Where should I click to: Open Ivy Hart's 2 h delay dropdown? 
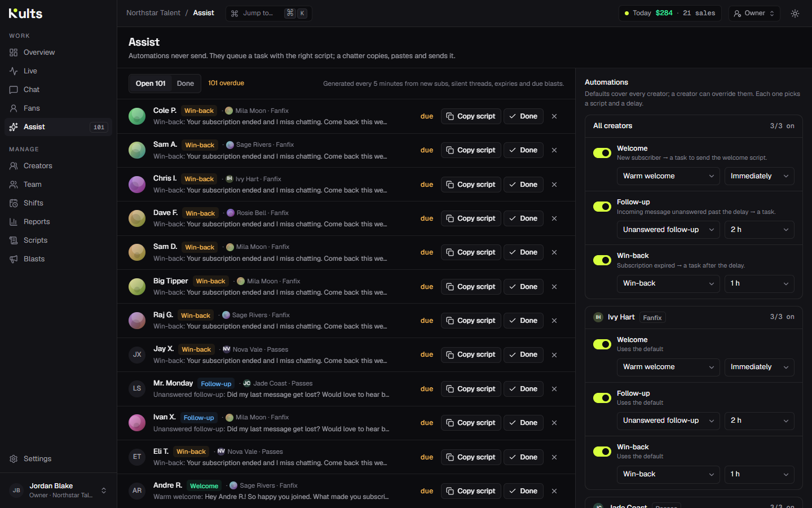click(759, 421)
